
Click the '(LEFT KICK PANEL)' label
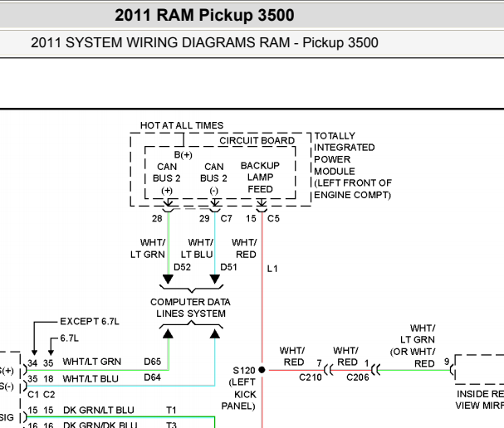coord(238,394)
